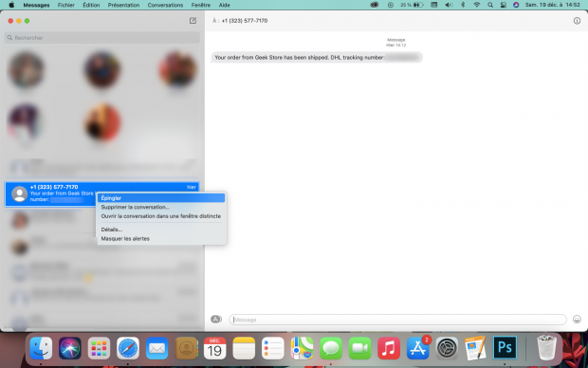588x368 pixels.
Task: Open App Store with badge 2
Action: pyautogui.click(x=417, y=348)
